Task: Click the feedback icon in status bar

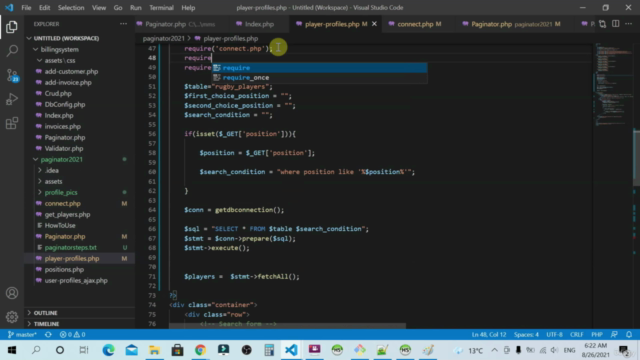Action: click(x=614, y=335)
